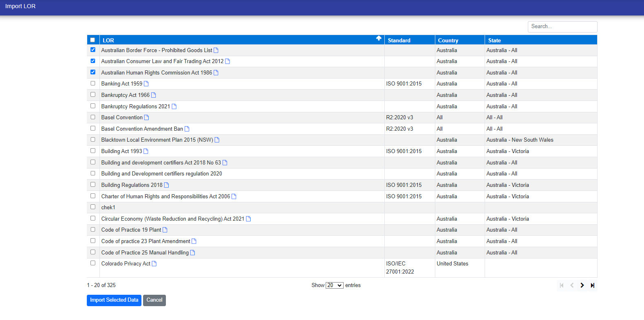Jump to last page of results
This screenshot has width=644, height=320.
click(592, 285)
